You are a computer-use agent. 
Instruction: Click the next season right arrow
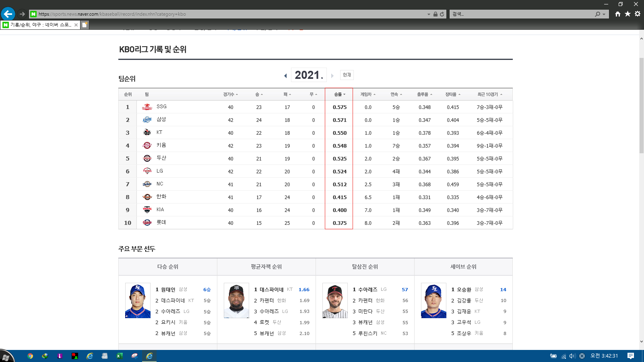[x=332, y=76]
